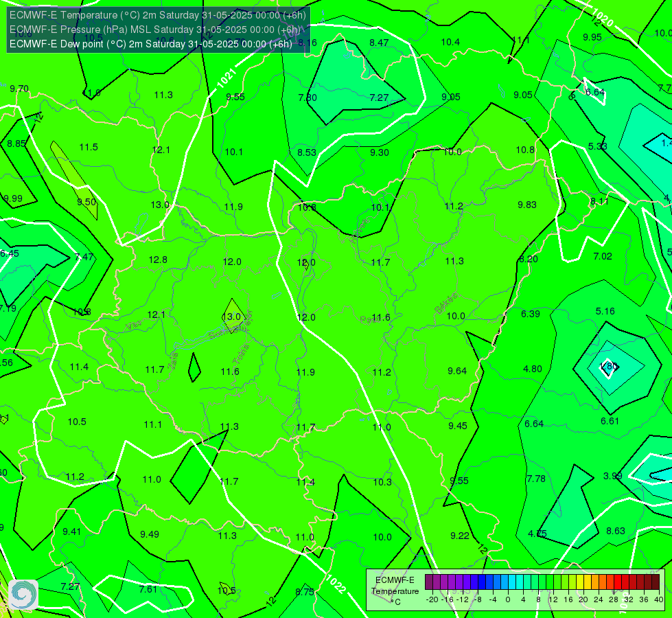Click the map value 8.20
Screen dimensions: 672x618
pos(529,259)
